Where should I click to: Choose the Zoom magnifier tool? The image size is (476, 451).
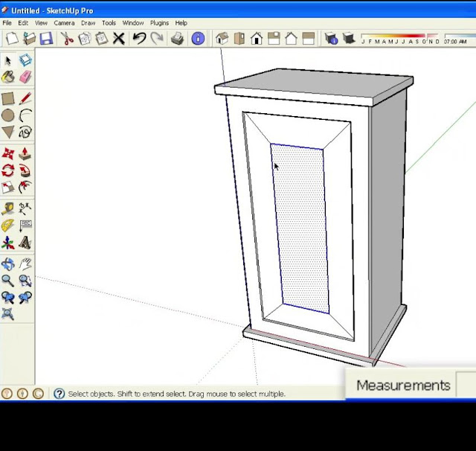(x=8, y=281)
